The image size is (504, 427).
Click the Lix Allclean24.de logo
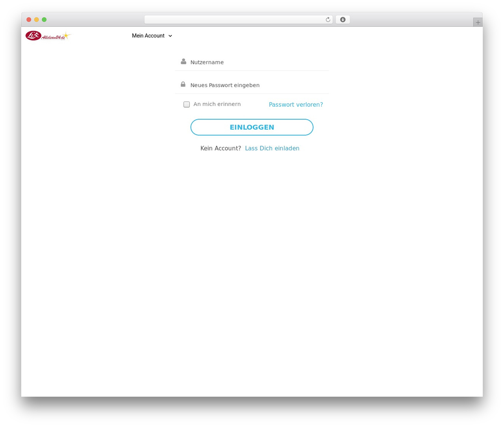click(48, 36)
